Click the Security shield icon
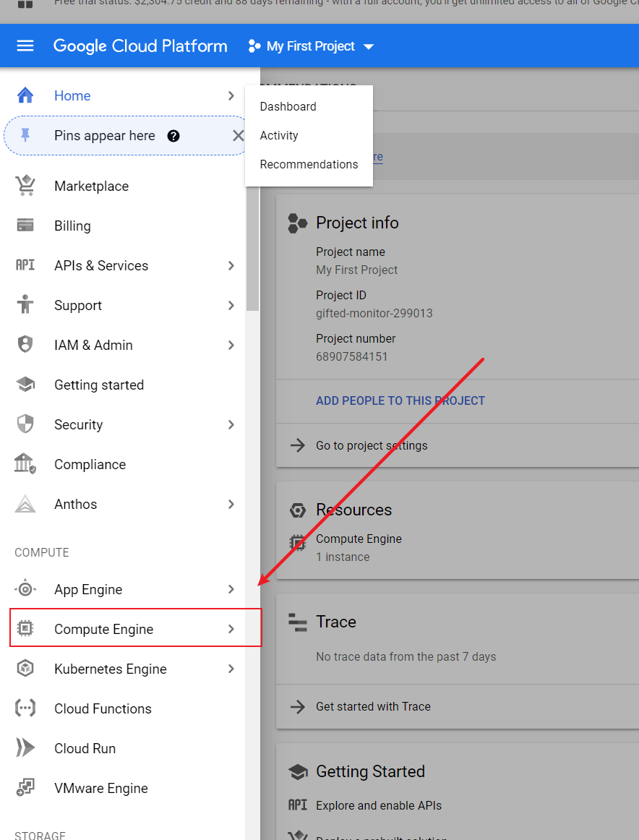The height and width of the screenshot is (840, 639). point(25,424)
